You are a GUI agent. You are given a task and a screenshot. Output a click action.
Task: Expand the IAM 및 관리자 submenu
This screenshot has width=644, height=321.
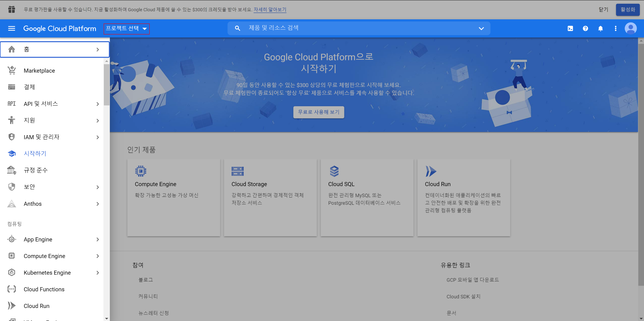point(98,137)
